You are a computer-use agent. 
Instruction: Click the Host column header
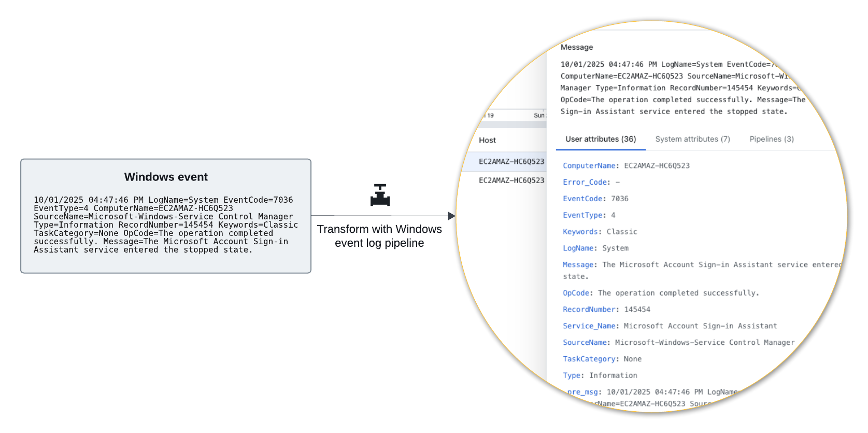487,140
